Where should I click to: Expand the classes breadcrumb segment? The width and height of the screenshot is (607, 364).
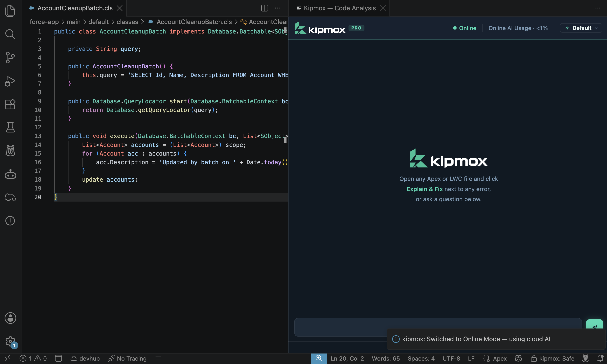127,22
